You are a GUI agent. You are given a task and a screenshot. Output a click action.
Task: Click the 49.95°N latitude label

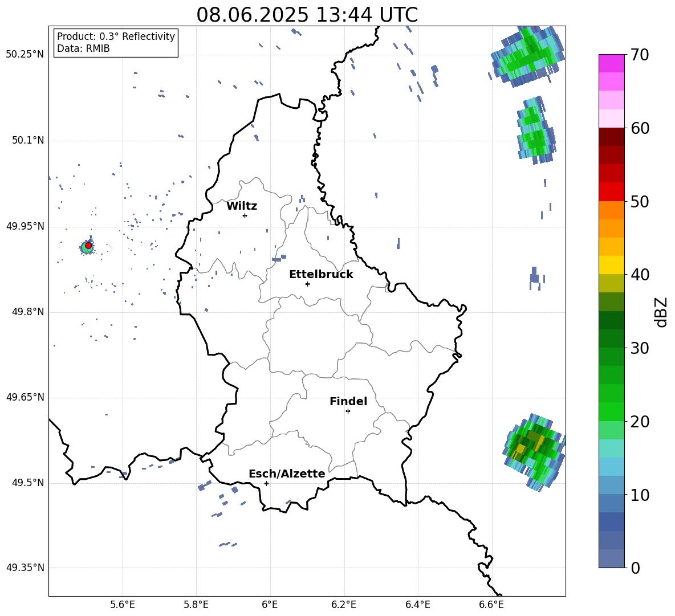(x=25, y=226)
